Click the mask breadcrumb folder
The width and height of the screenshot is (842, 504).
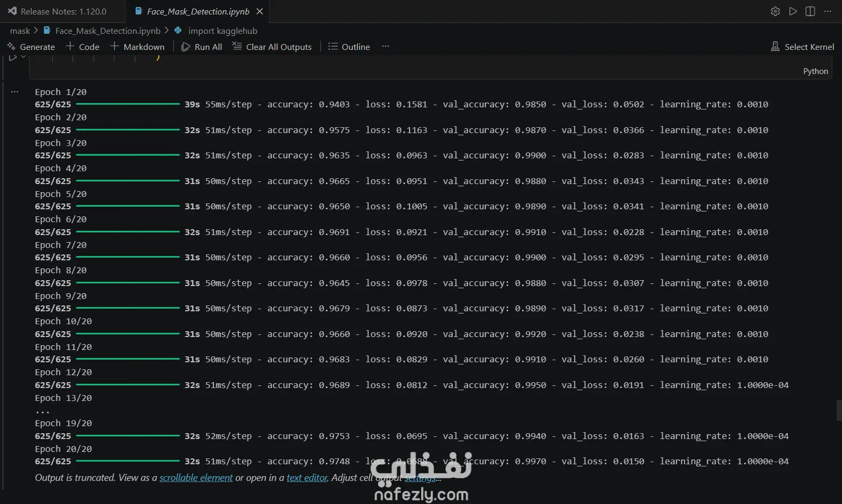tap(20, 31)
